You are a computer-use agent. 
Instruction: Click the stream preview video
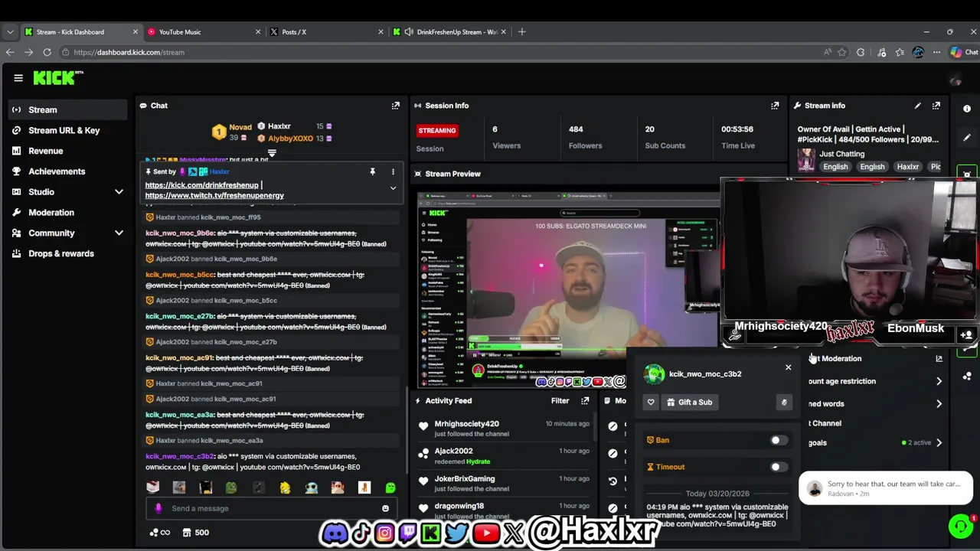coord(568,289)
